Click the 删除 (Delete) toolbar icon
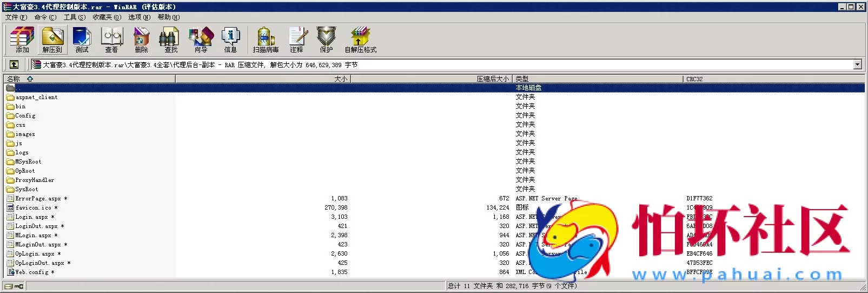 [x=142, y=40]
